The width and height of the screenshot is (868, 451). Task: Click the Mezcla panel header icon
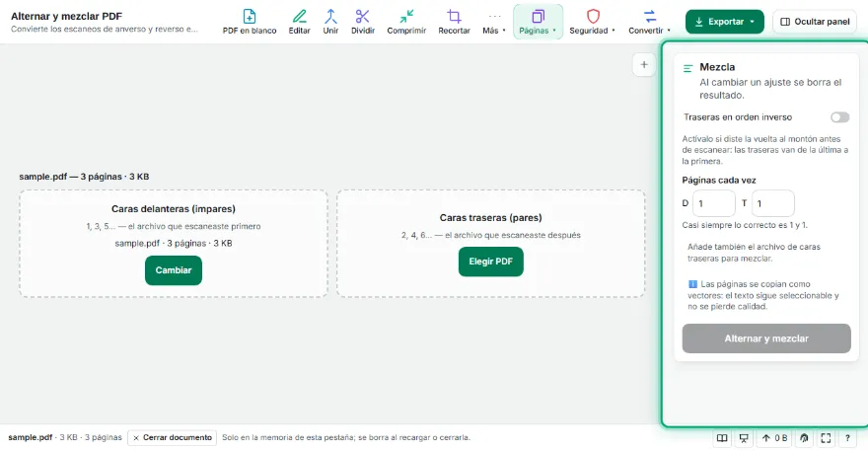[x=688, y=69]
